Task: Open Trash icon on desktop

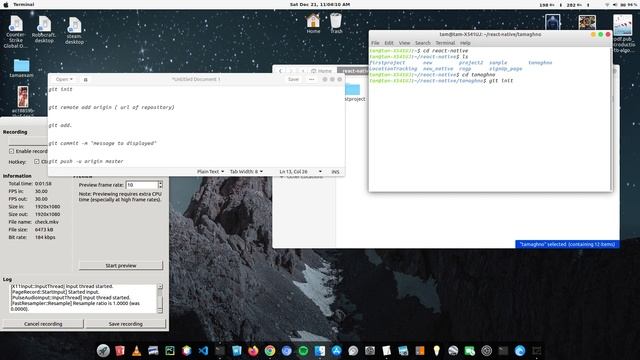Action: point(336,23)
